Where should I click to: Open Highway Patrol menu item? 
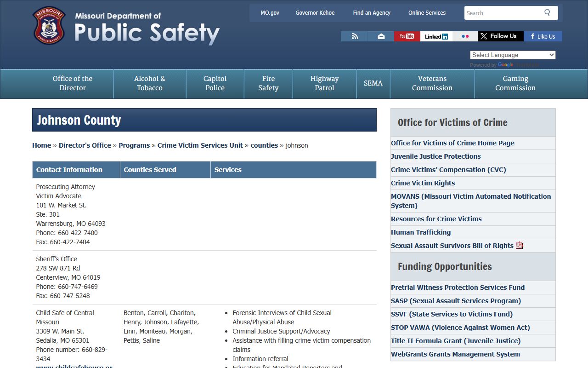(x=324, y=83)
